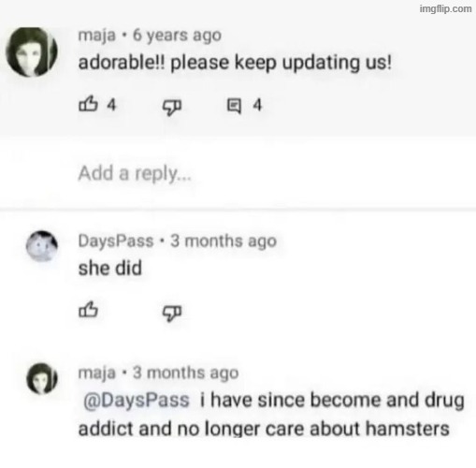Open maja's avatar on top comment
This screenshot has width=476, height=468.
click(32, 51)
